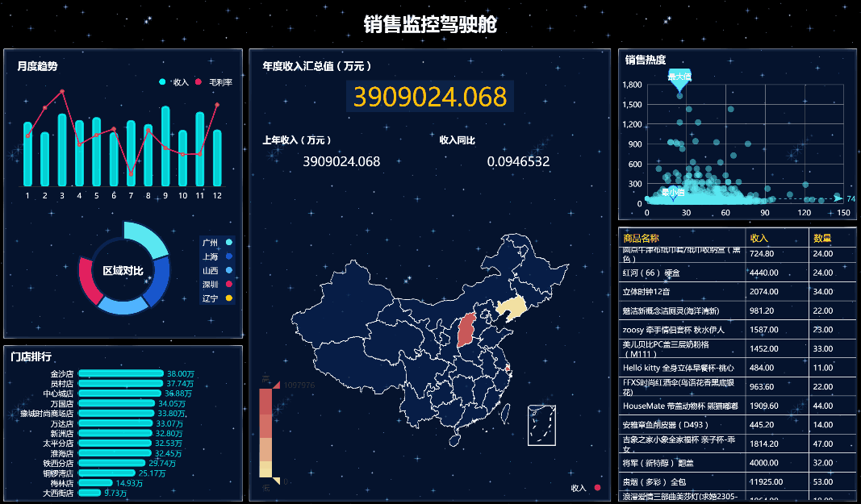Select the map color scale upper handle 1097976

(276, 385)
